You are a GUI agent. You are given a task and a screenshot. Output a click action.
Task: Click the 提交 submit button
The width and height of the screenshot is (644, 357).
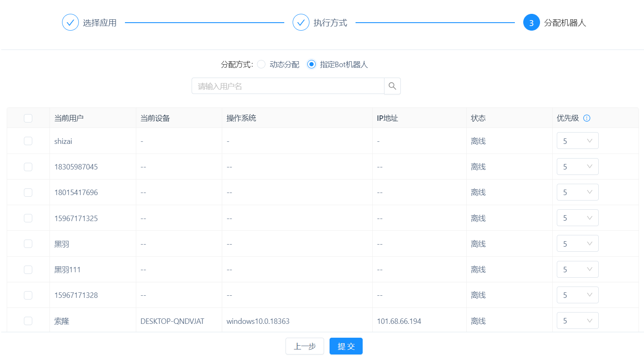346,346
